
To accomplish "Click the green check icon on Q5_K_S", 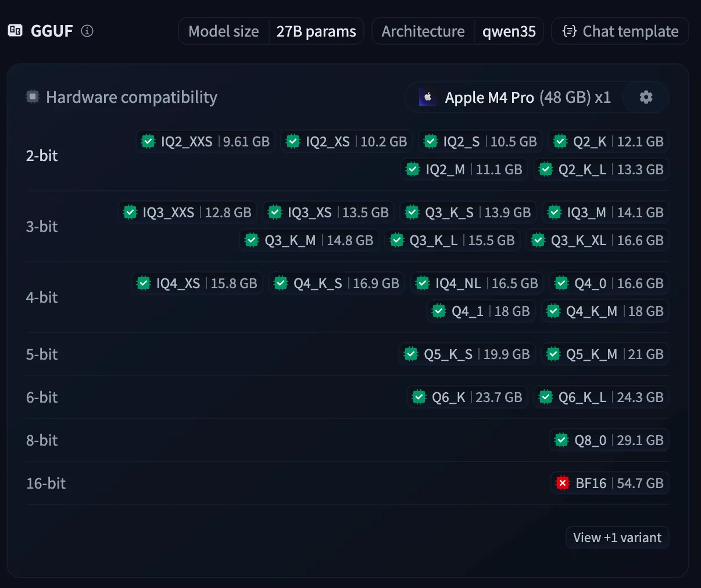I will [x=410, y=354].
